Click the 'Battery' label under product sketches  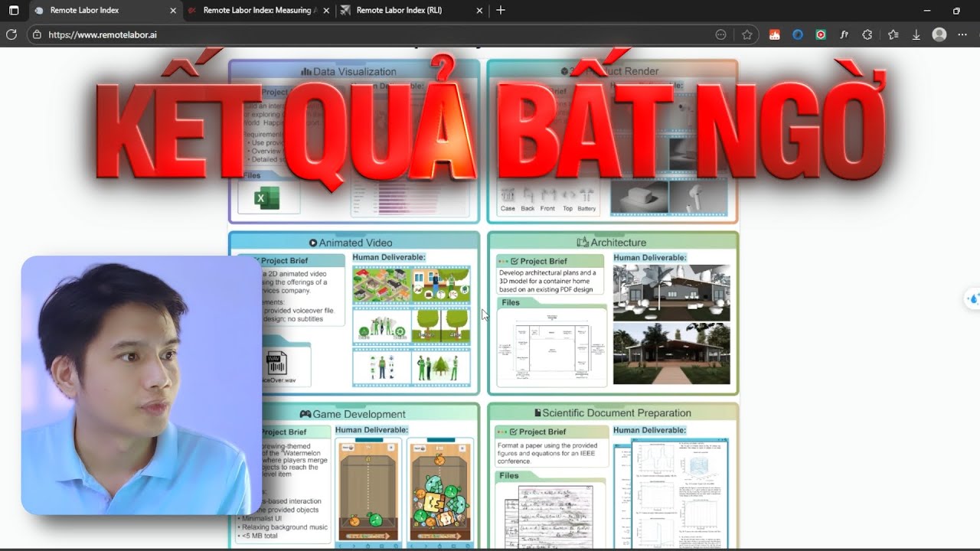pyautogui.click(x=586, y=209)
